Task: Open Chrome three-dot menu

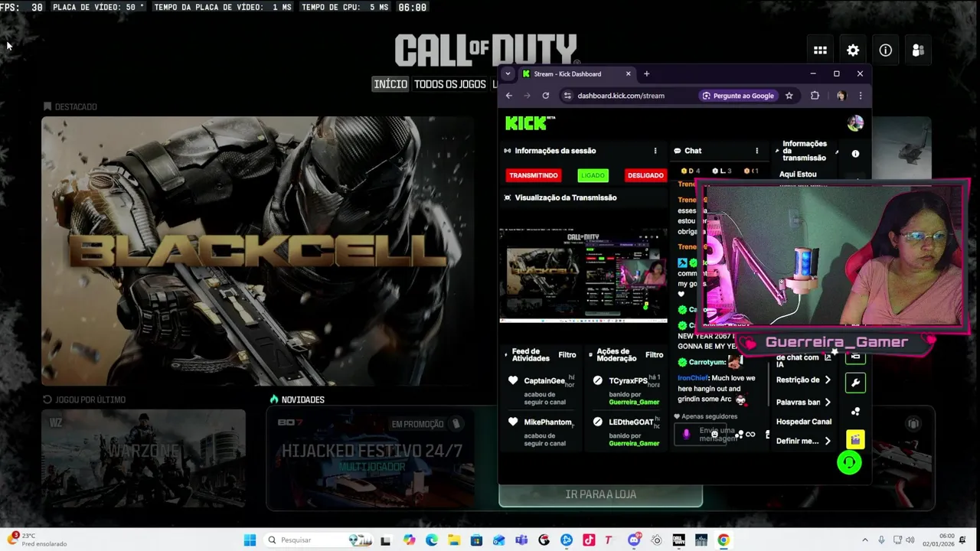Action: (x=860, y=96)
